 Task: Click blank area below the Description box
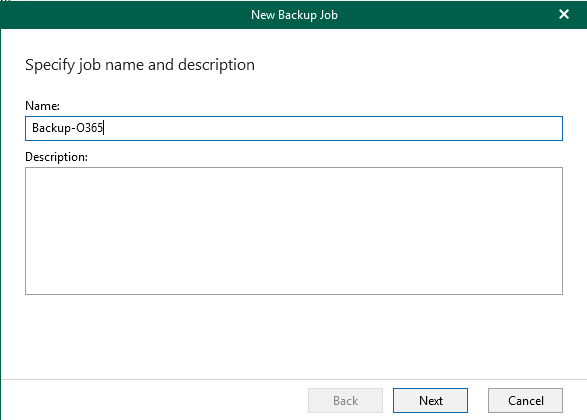294,337
